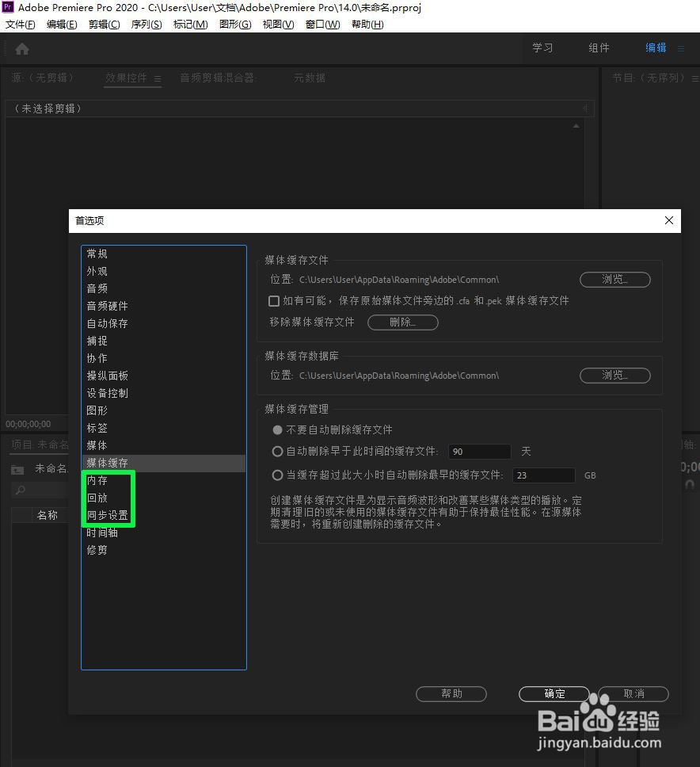Open the 标记(M) menu
700x767 pixels.
(x=190, y=25)
